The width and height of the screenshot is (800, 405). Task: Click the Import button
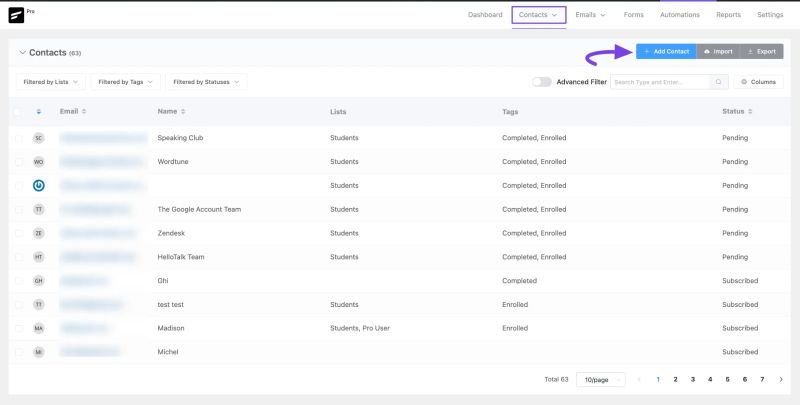click(x=718, y=52)
